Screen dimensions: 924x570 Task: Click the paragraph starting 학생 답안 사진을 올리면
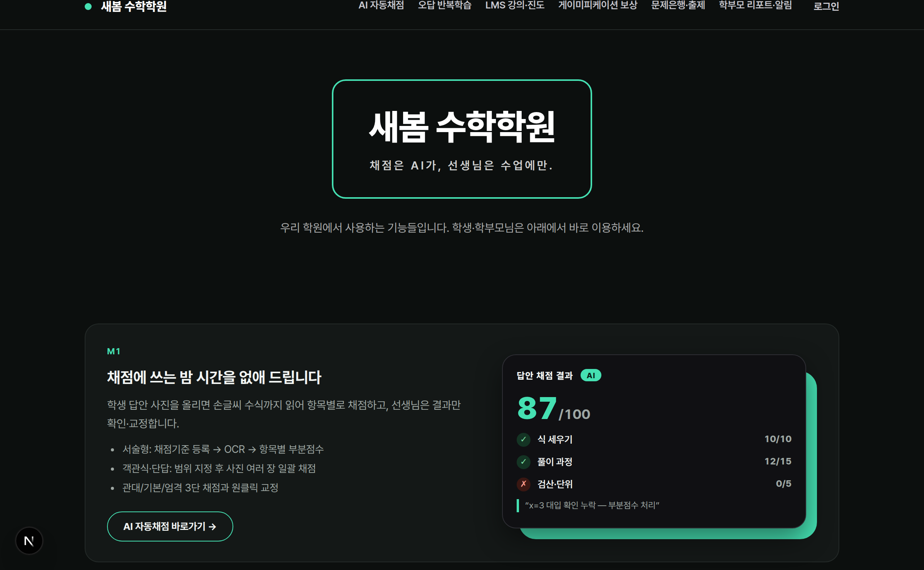pyautogui.click(x=284, y=414)
